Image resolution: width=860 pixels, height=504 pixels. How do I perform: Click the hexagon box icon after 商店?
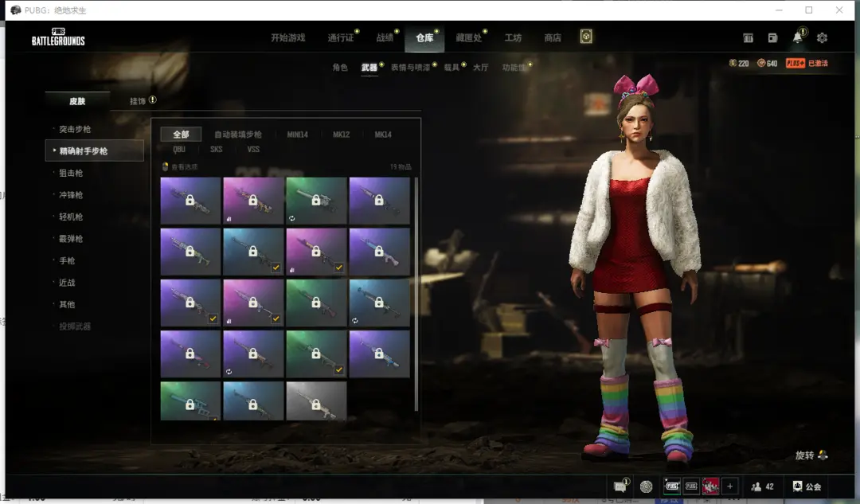tap(586, 37)
